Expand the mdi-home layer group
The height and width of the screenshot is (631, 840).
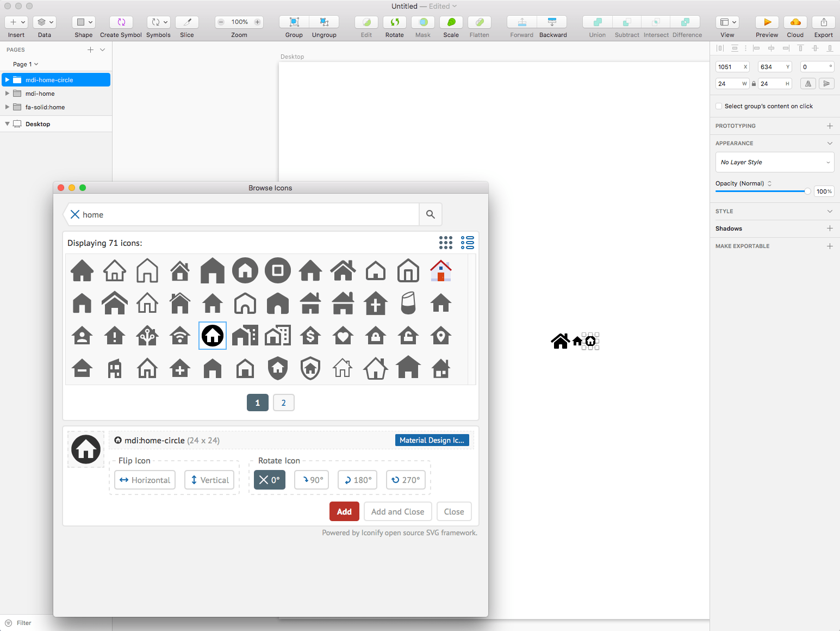[x=7, y=94]
